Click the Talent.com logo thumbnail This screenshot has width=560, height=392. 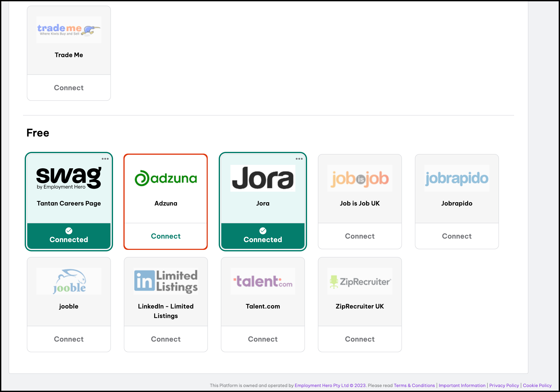coord(263,281)
